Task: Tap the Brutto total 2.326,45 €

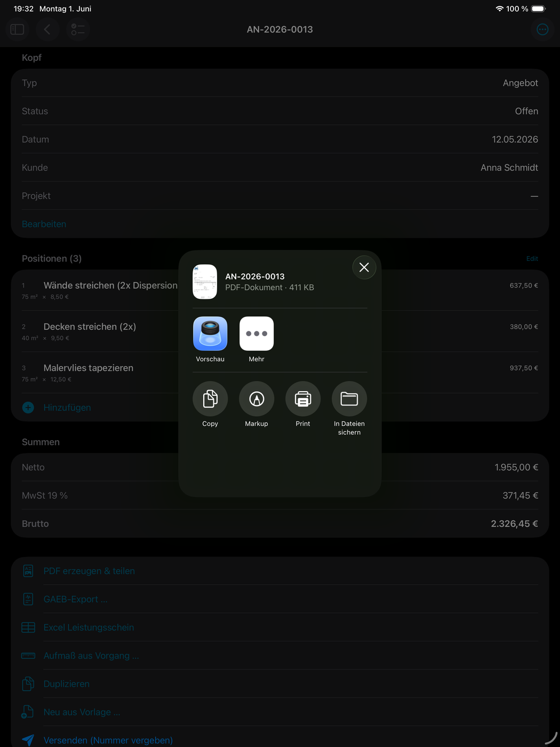Action: pos(514,524)
